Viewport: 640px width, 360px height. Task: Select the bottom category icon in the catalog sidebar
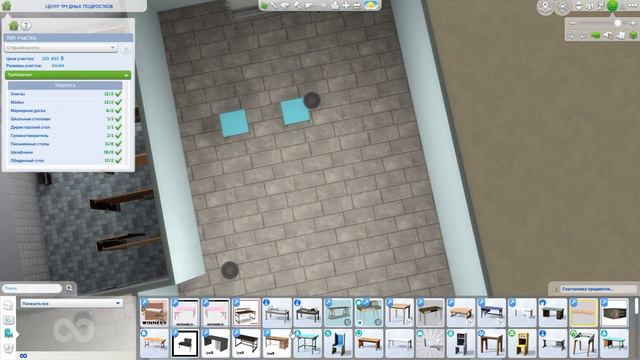(x=8, y=347)
